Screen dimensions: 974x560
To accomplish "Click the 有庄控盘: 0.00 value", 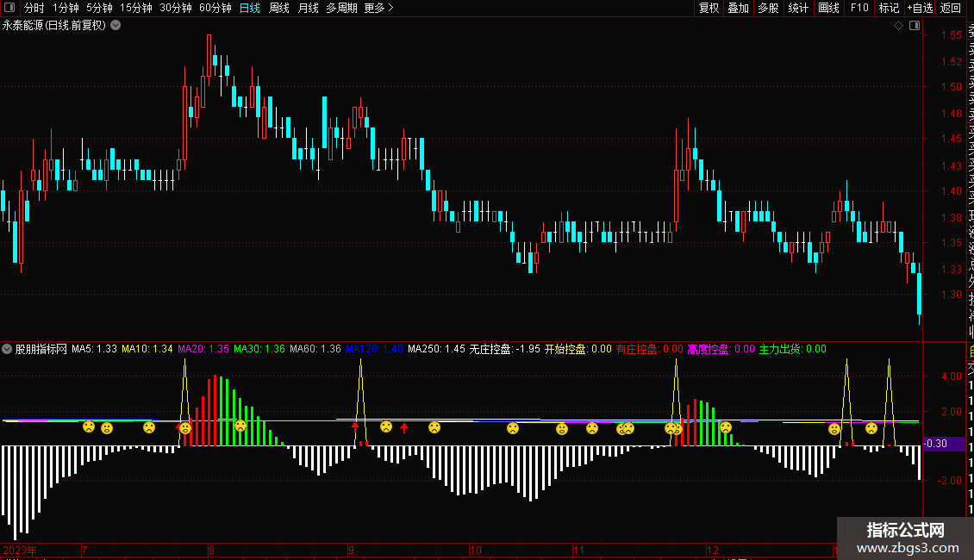I will [650, 349].
